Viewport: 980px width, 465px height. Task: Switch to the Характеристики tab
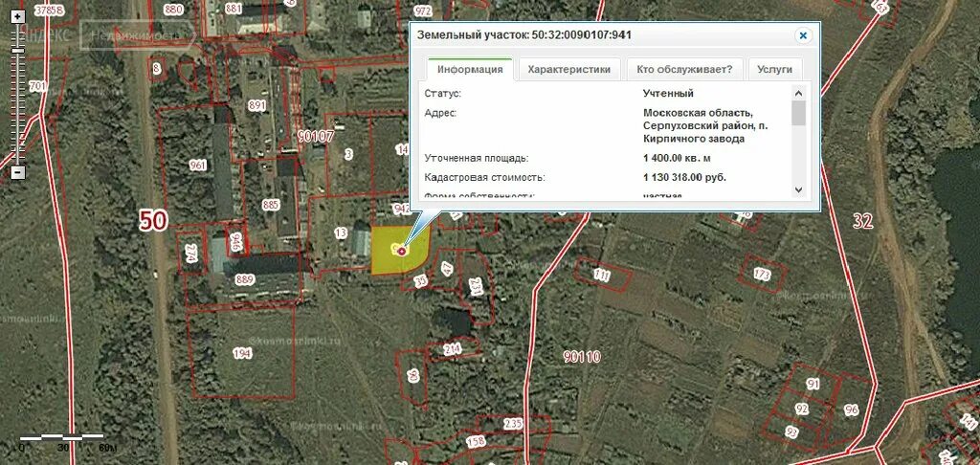[x=568, y=70]
